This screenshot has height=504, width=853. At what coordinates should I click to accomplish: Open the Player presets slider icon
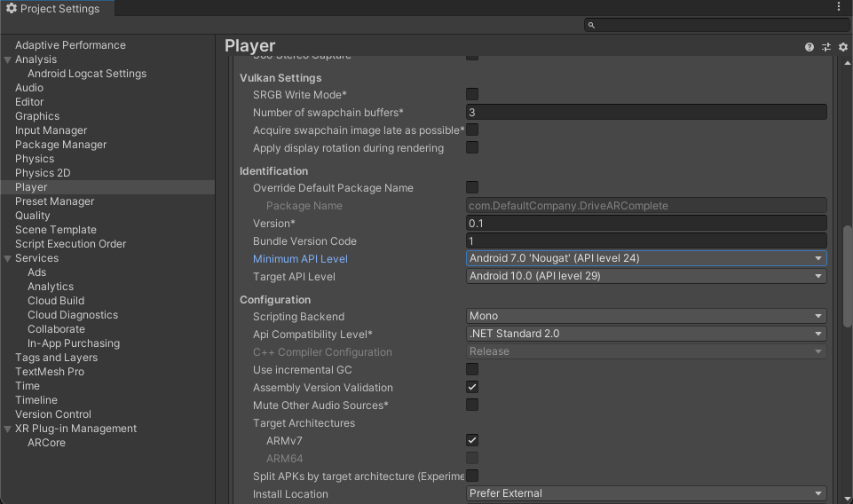826,47
